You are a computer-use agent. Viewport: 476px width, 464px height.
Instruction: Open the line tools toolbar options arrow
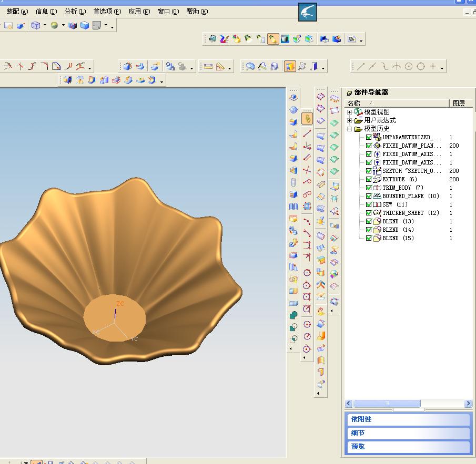click(442, 68)
